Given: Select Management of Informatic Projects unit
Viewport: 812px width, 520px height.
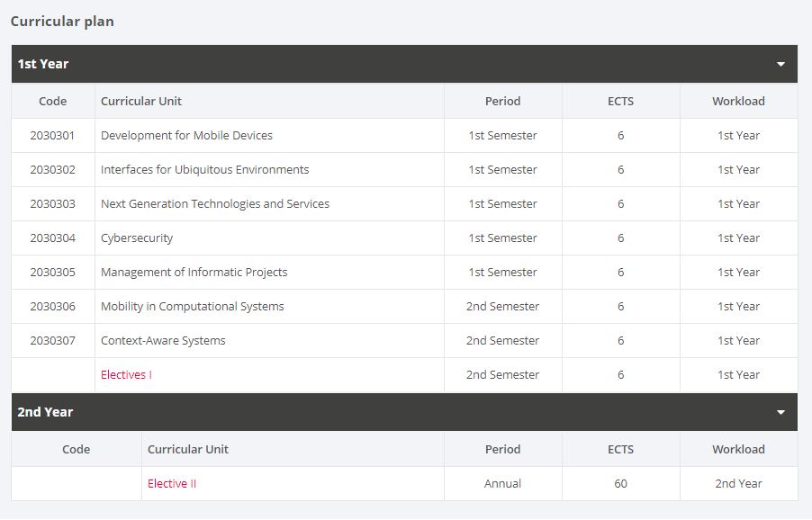Looking at the screenshot, I should pos(194,273).
